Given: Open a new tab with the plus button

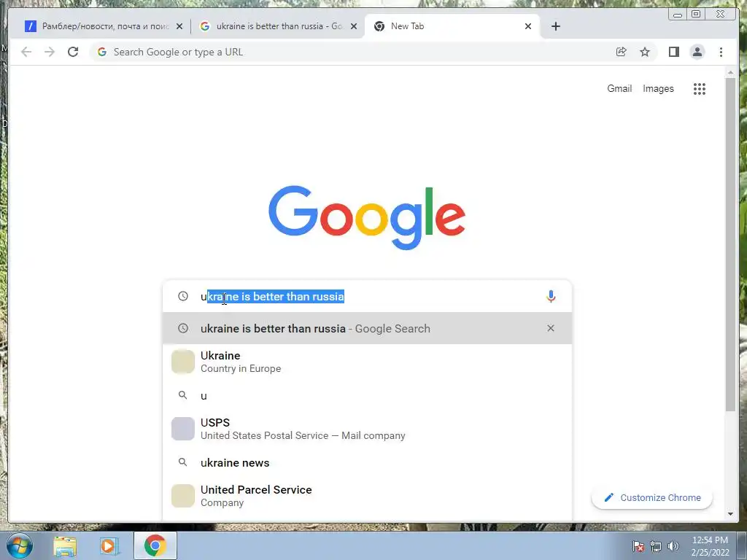Looking at the screenshot, I should coord(555,26).
